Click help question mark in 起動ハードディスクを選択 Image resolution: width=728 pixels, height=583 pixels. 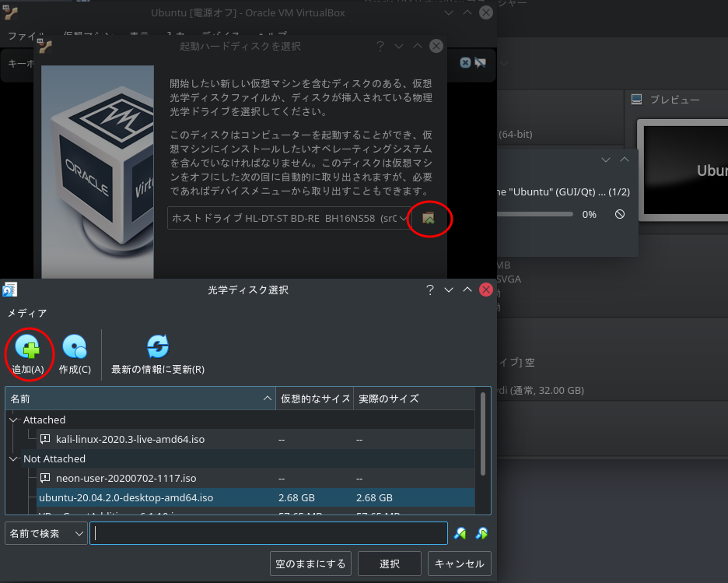click(x=380, y=46)
